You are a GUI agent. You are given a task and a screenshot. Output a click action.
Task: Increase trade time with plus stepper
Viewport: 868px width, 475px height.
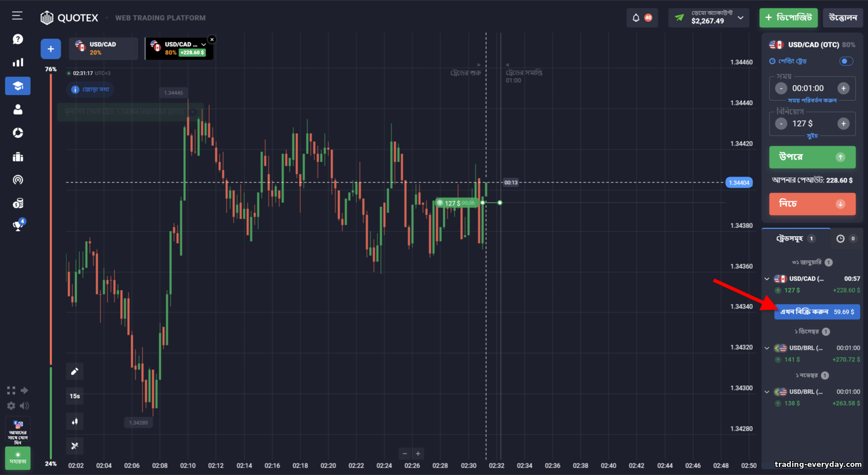pyautogui.click(x=844, y=88)
